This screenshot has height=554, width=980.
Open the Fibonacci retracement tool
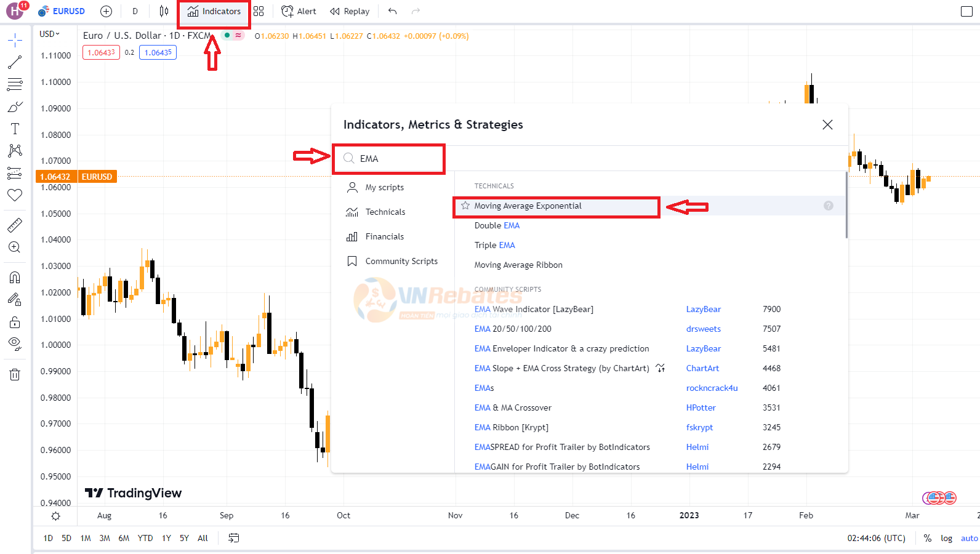tap(15, 84)
